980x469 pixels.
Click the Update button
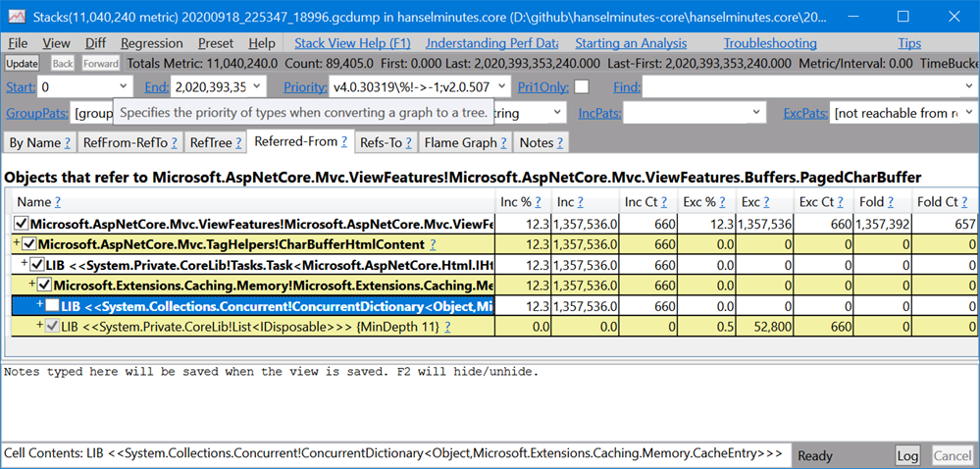click(x=22, y=64)
